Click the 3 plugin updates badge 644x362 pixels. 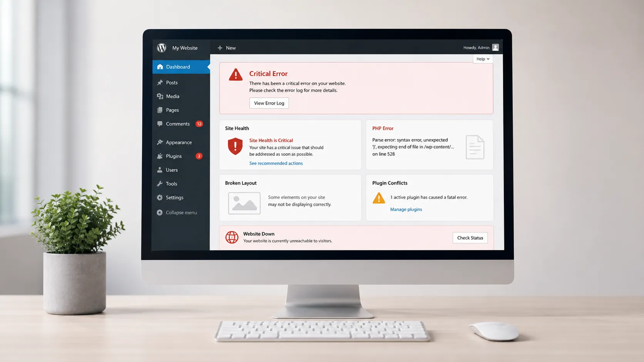click(x=199, y=156)
